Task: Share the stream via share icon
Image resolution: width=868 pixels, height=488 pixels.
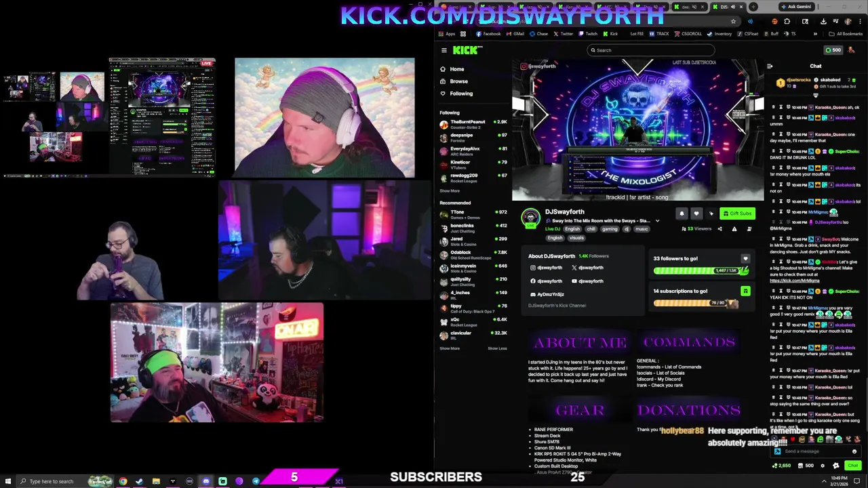Action: [720, 229]
